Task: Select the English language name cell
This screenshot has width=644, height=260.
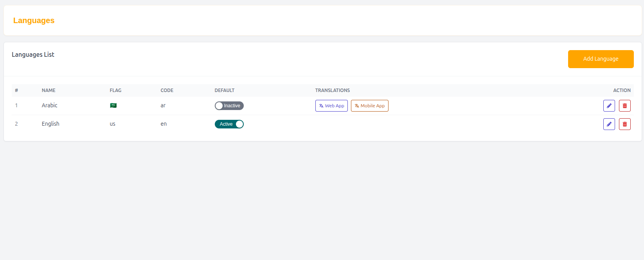Action: click(50, 124)
